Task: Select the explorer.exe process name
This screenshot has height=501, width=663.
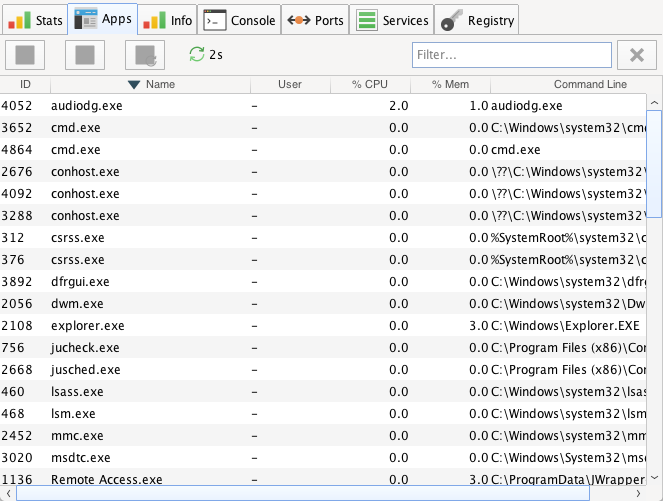Action: 88,326
